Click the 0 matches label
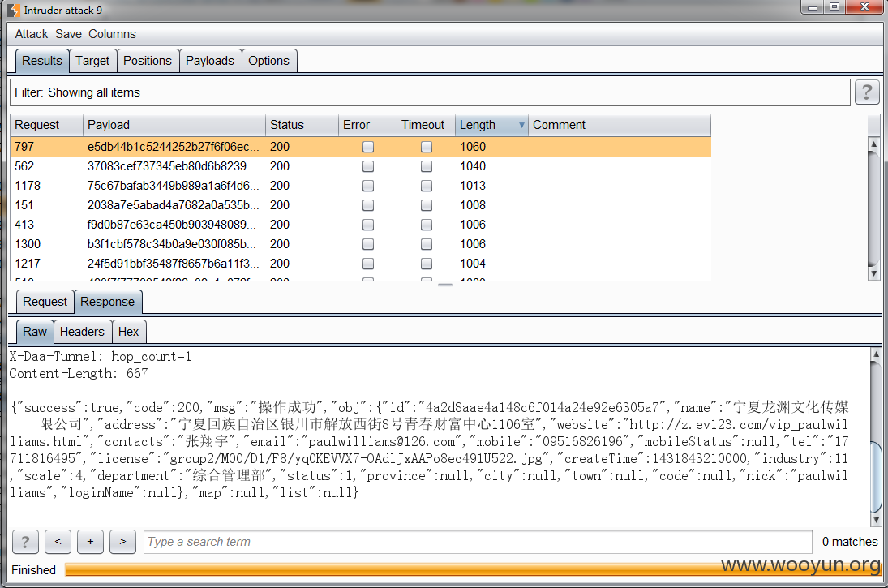The width and height of the screenshot is (888, 588). 850,542
